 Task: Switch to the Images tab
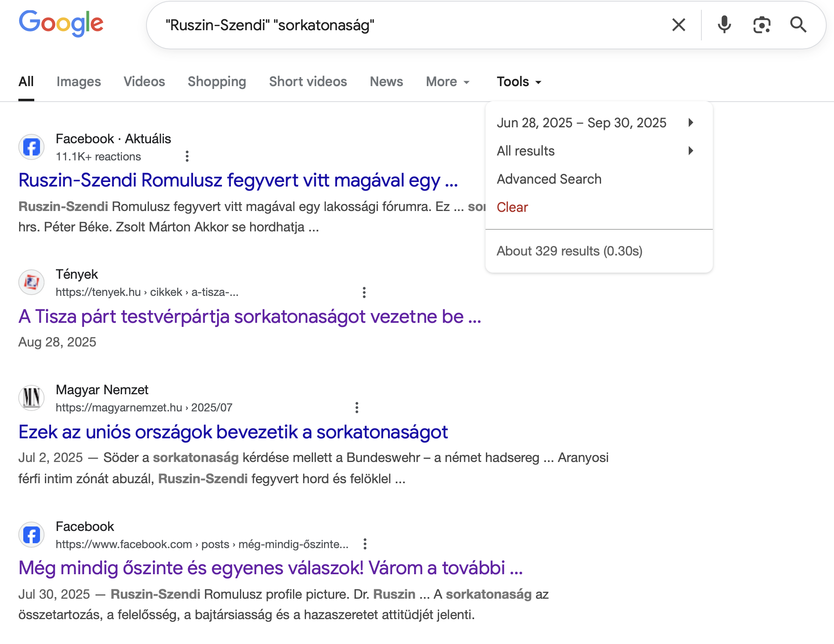coord(79,82)
